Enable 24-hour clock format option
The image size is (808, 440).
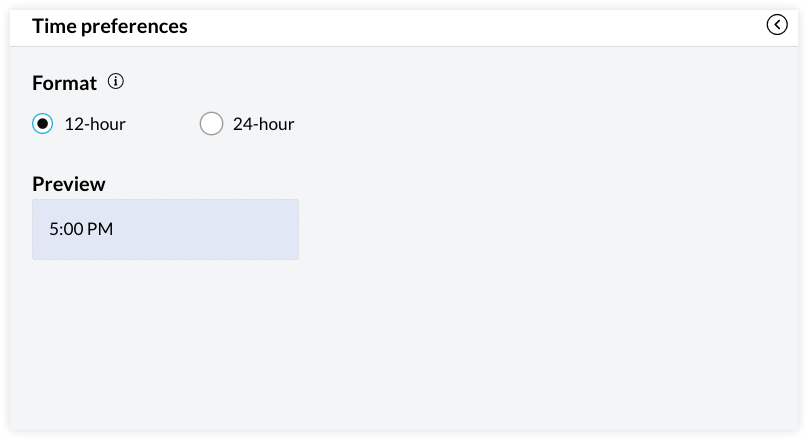coord(211,124)
